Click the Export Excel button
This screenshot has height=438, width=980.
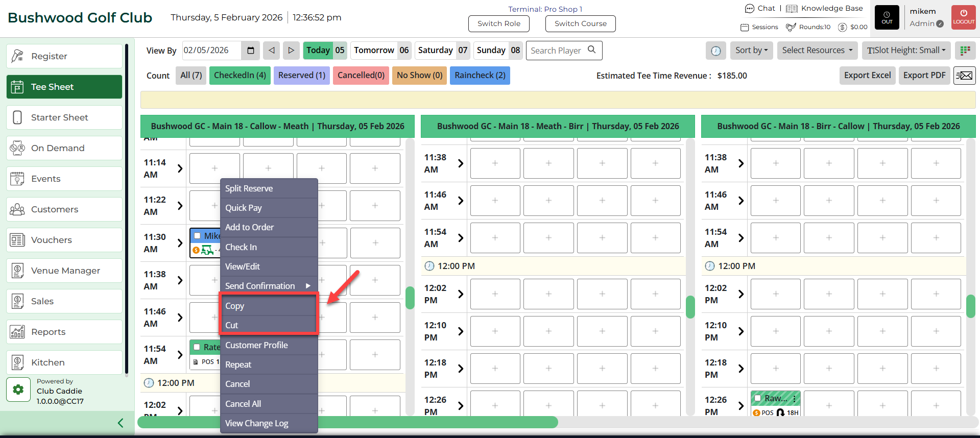[867, 76]
